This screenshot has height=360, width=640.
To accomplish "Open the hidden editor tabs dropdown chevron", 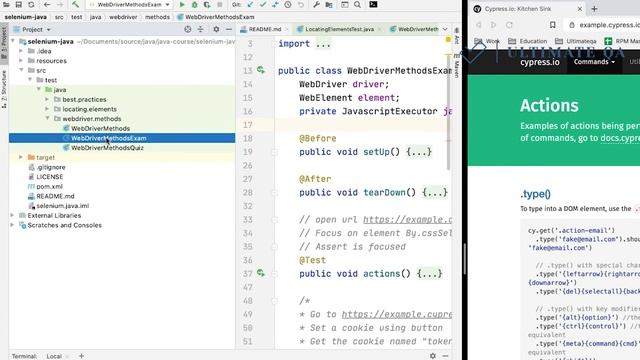I will coord(445,29).
